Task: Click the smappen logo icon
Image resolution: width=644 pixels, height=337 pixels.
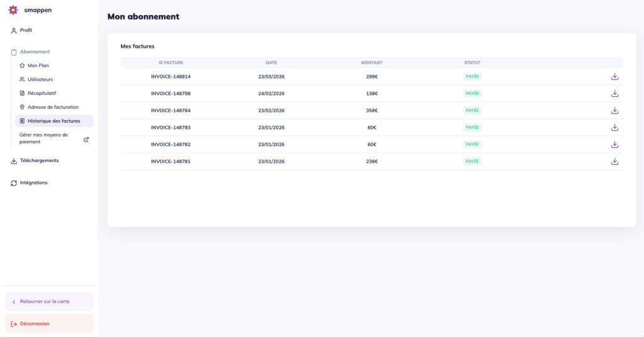Action: pyautogui.click(x=13, y=10)
